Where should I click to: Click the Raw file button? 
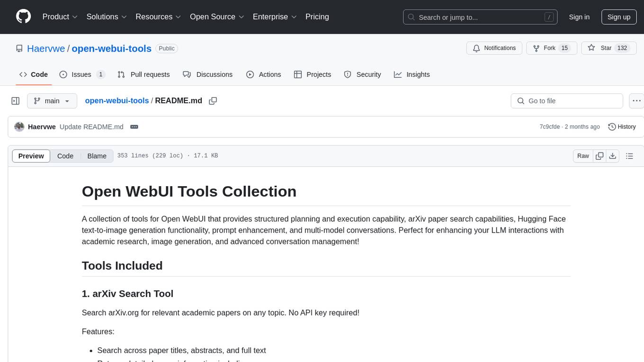point(583,156)
